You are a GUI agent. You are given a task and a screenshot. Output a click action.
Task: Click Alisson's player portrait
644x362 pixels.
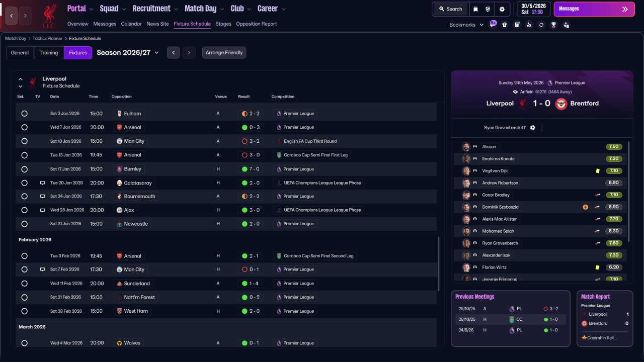[466, 147]
